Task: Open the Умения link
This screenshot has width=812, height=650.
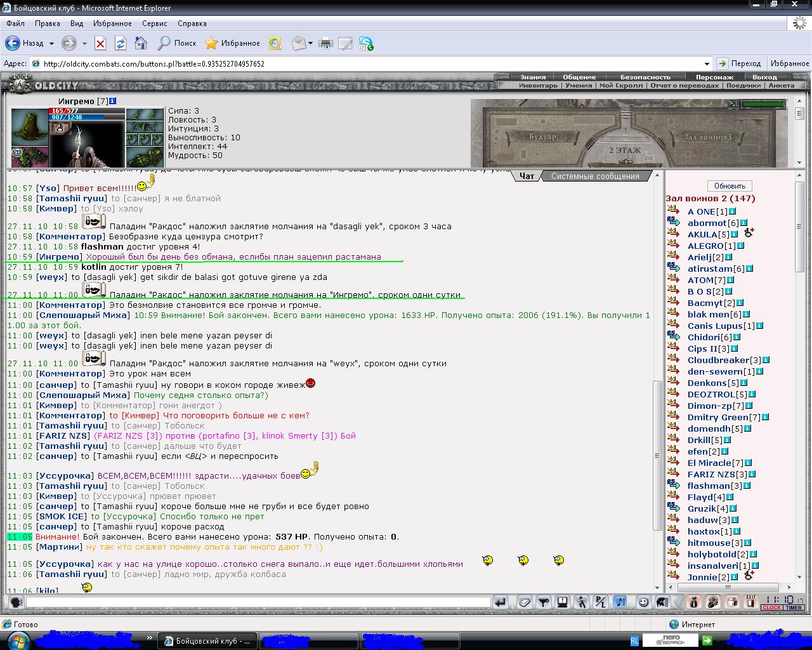Action: pos(579,85)
